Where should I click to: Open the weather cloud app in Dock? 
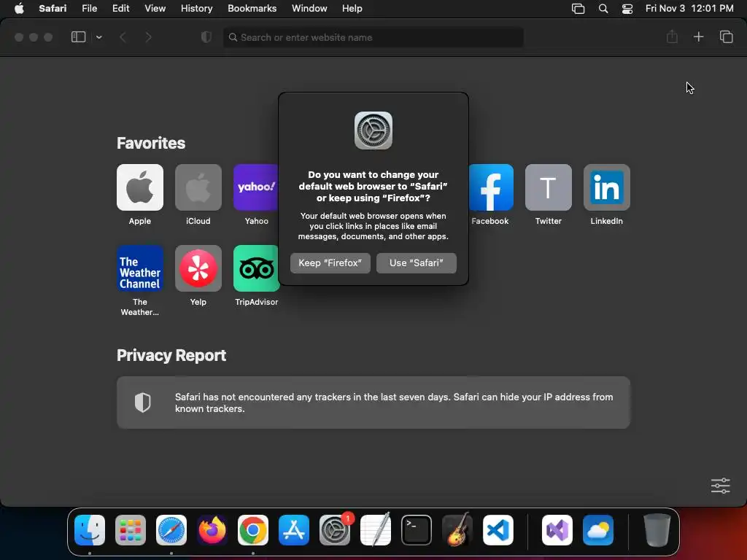(x=598, y=530)
